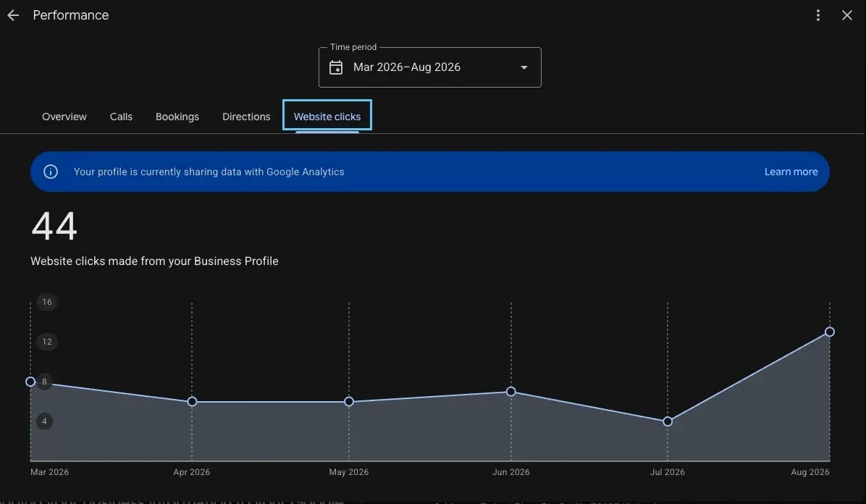Select the Jun 2026 data point
866x504 pixels.
coord(511,392)
